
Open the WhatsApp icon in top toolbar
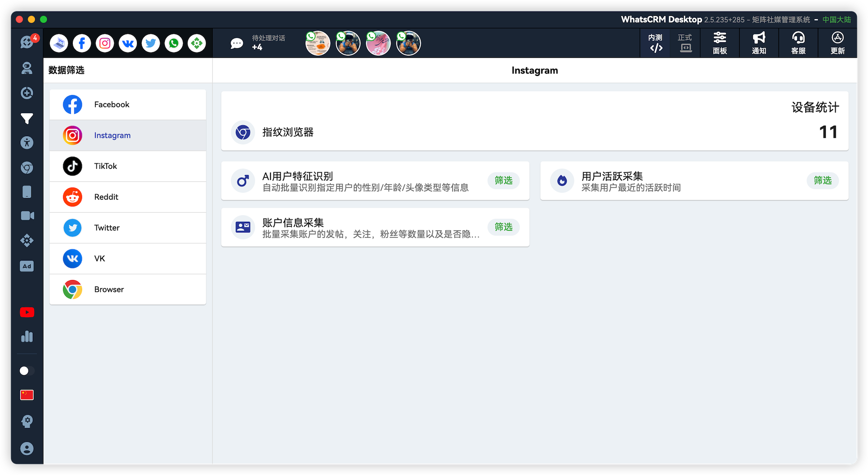174,43
